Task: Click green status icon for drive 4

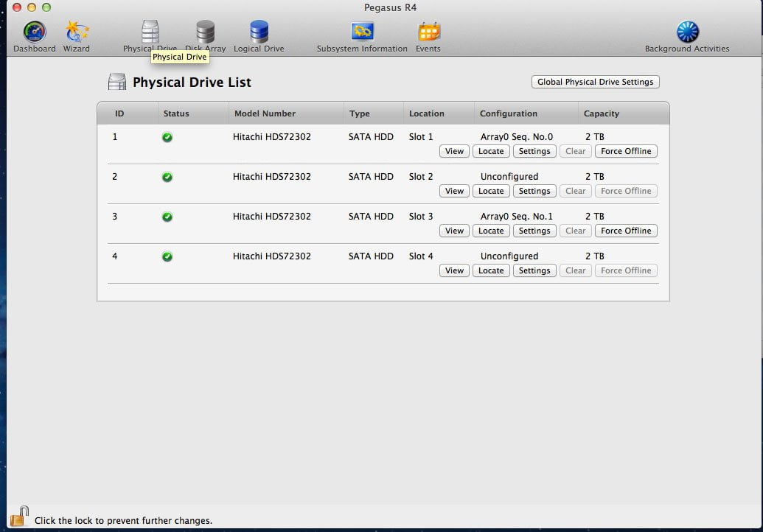Action: click(167, 256)
